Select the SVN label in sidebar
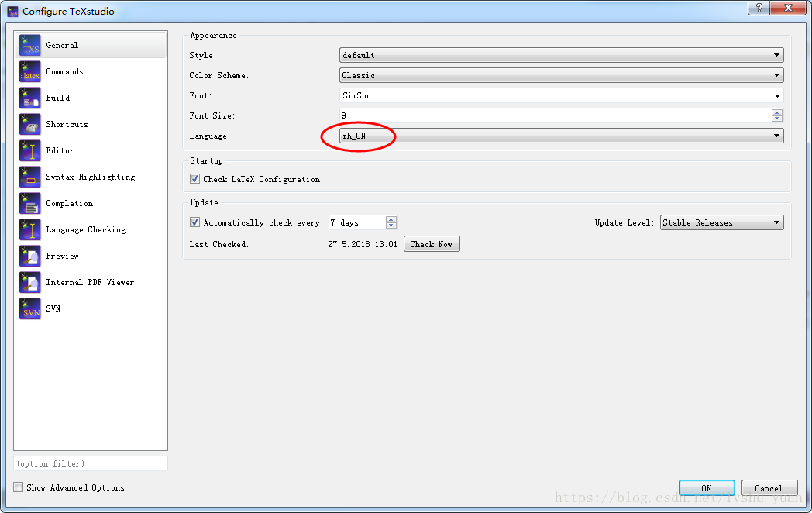Screen dimensions: 812x513 click(x=53, y=309)
